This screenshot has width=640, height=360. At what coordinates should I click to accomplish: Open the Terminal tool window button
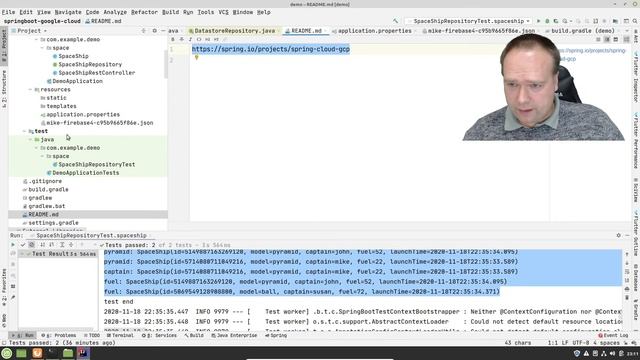point(120,336)
